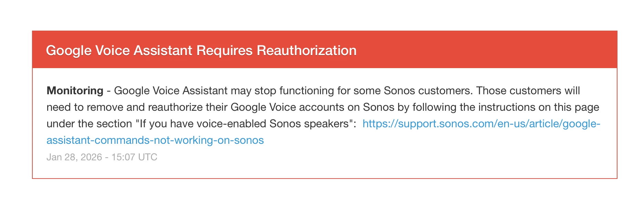
Task: Click the Google Voice Assistant Requires Reauthorization title
Action: (x=201, y=51)
